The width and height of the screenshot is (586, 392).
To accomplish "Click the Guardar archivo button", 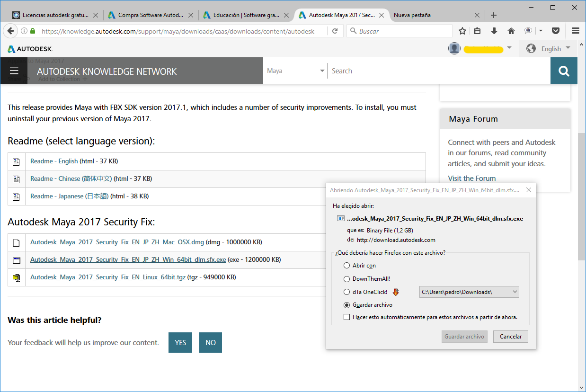I will point(465,337).
